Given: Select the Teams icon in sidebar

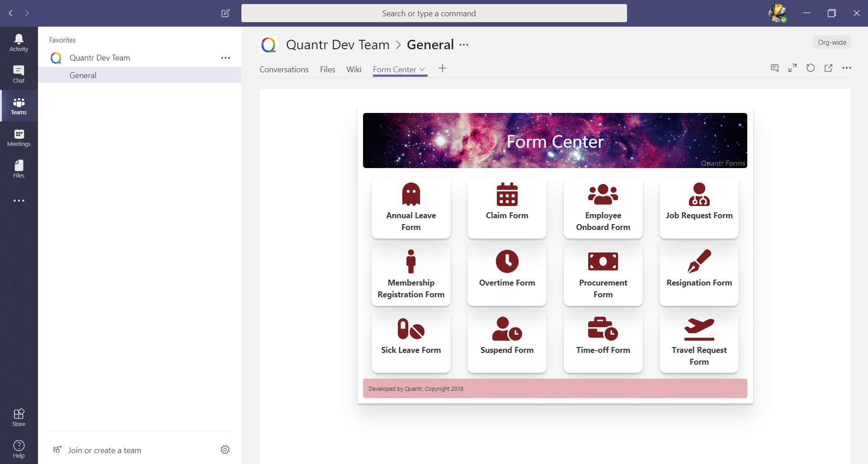Looking at the screenshot, I should (19, 106).
